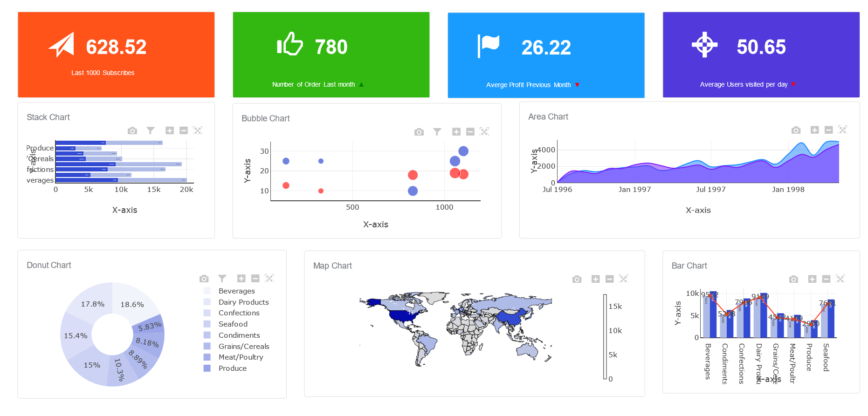This screenshot has width=868, height=416.
Task: Click the Stack Chart camera download icon
Action: coord(132,130)
